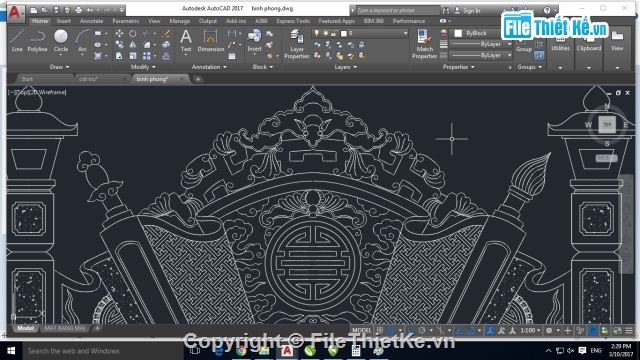Open Layer Properties manager

tap(297, 44)
